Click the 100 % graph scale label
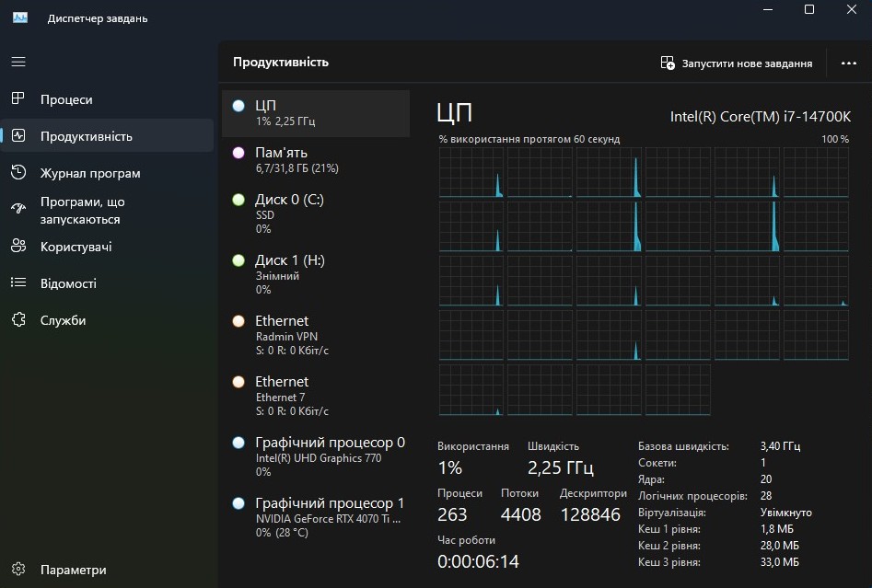The width and height of the screenshot is (872, 588). click(x=835, y=139)
